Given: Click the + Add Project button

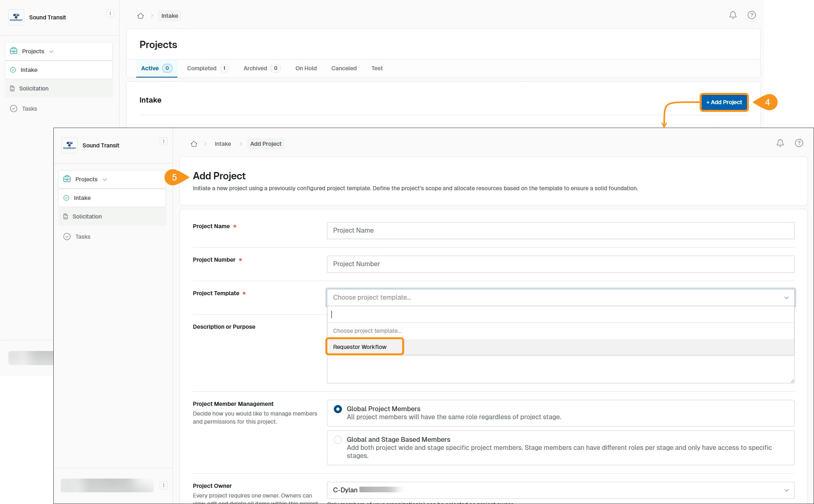Looking at the screenshot, I should click(x=724, y=102).
